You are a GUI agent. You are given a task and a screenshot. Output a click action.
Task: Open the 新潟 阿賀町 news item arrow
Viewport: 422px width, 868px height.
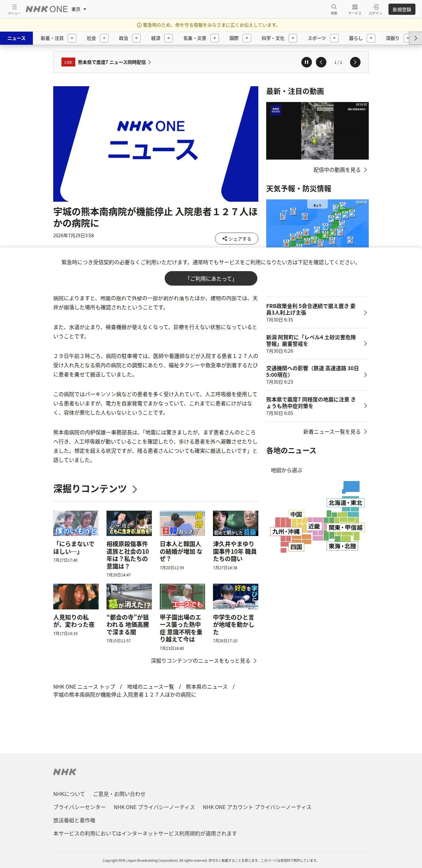(x=365, y=344)
